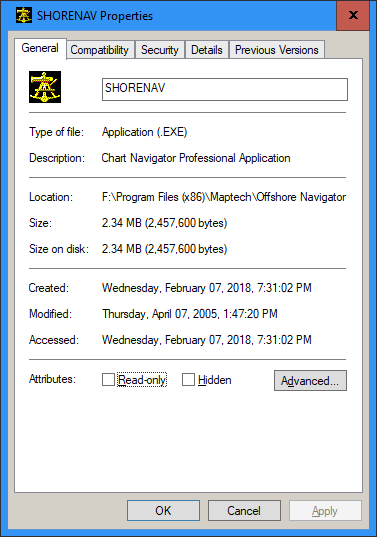Image resolution: width=377 pixels, height=537 pixels.
Task: Switch to the Details tab
Action: [x=207, y=50]
